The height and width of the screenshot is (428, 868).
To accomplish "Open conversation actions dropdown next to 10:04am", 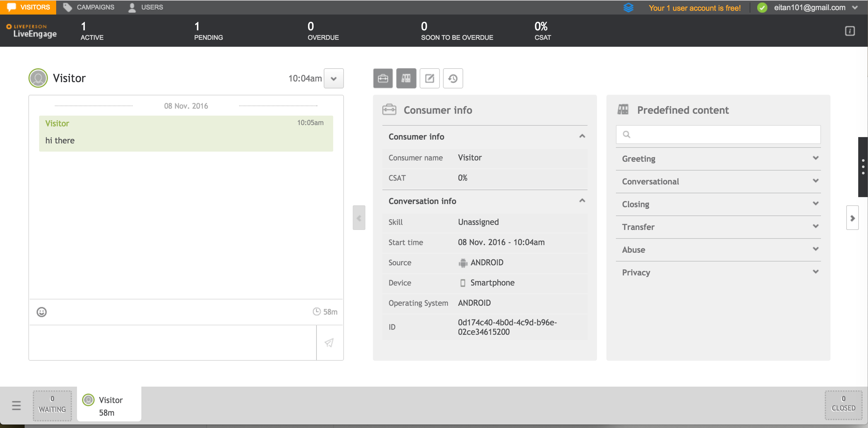I will coord(334,79).
